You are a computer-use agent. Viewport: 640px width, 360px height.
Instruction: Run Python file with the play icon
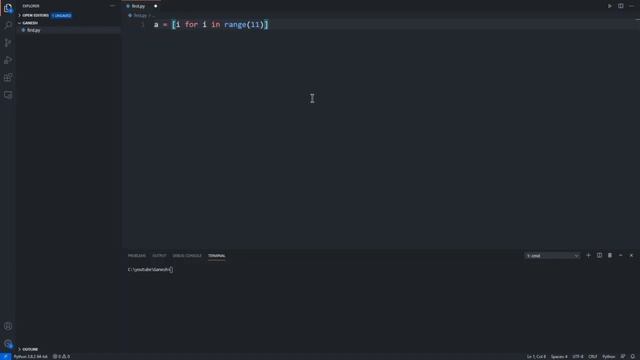[x=609, y=6]
